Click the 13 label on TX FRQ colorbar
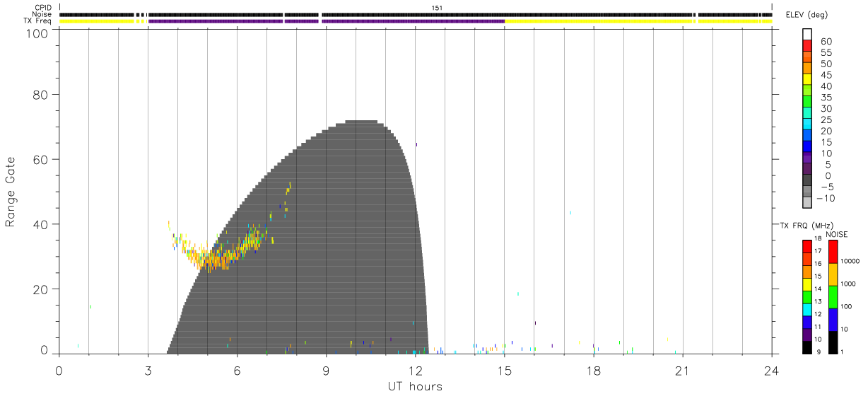 click(x=817, y=302)
